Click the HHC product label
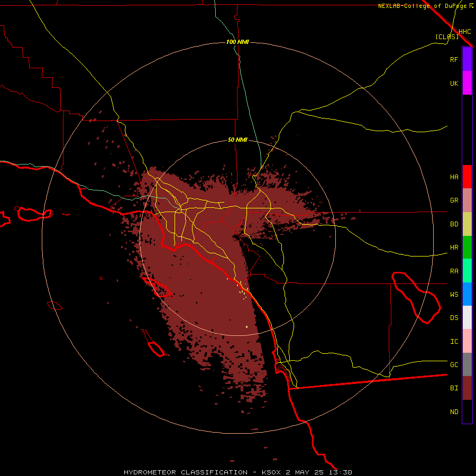The height and width of the screenshot is (476, 476). [x=465, y=32]
